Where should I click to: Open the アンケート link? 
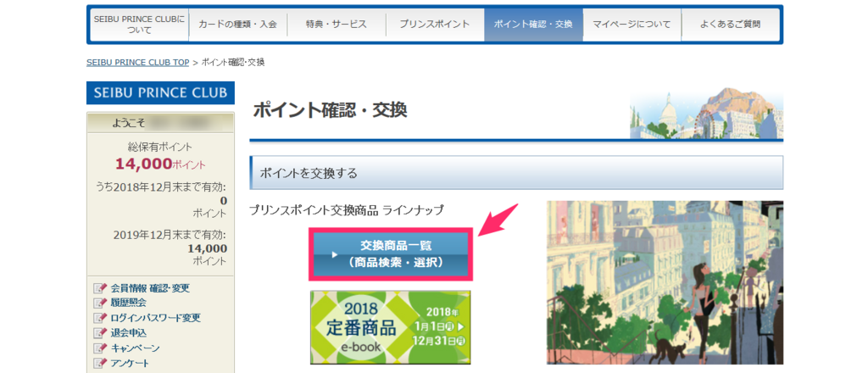click(x=130, y=364)
